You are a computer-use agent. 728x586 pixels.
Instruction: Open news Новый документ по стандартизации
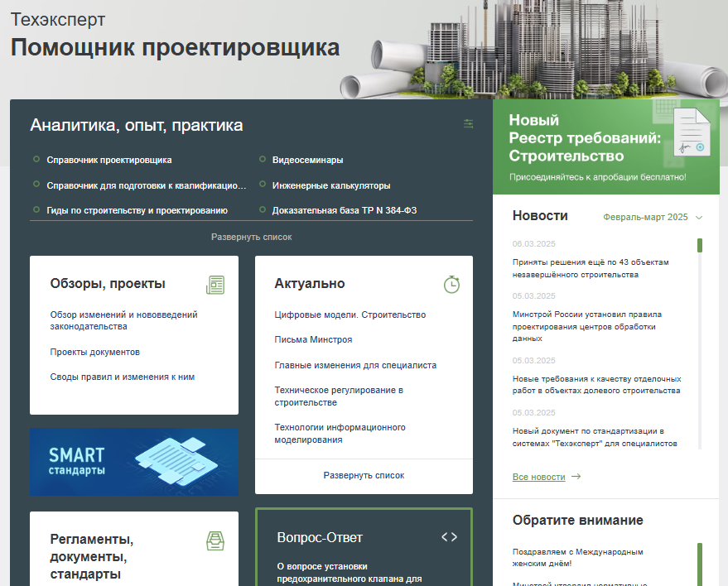pyautogui.click(x=595, y=437)
